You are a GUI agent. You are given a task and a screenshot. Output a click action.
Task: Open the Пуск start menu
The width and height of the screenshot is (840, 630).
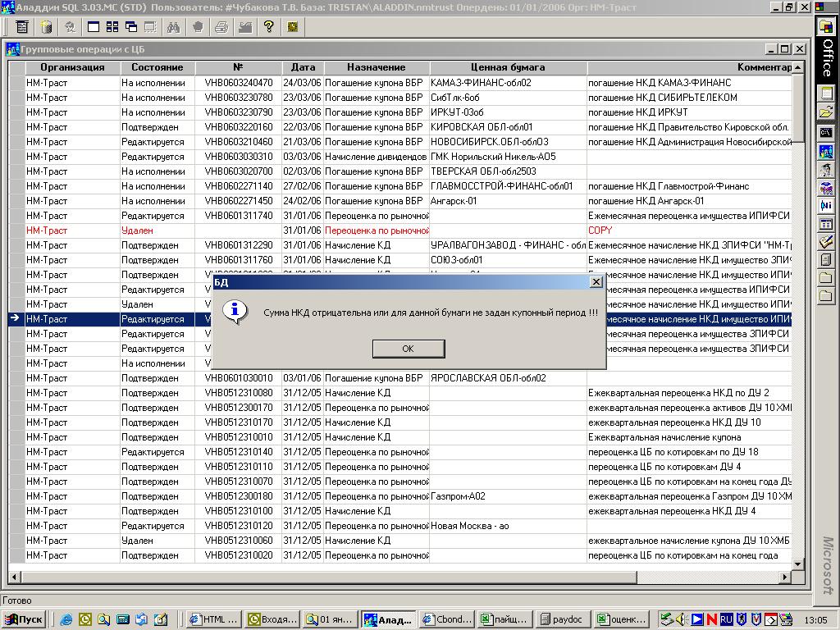24,620
